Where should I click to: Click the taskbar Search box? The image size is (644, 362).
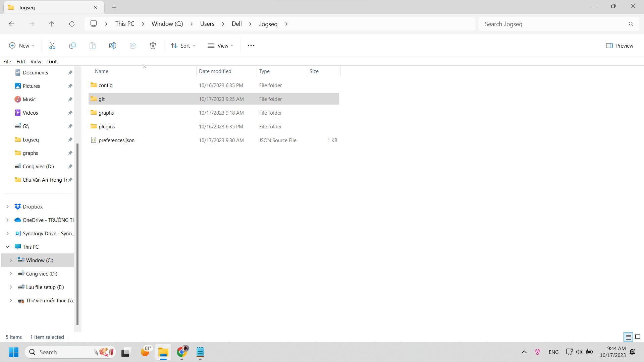70,352
